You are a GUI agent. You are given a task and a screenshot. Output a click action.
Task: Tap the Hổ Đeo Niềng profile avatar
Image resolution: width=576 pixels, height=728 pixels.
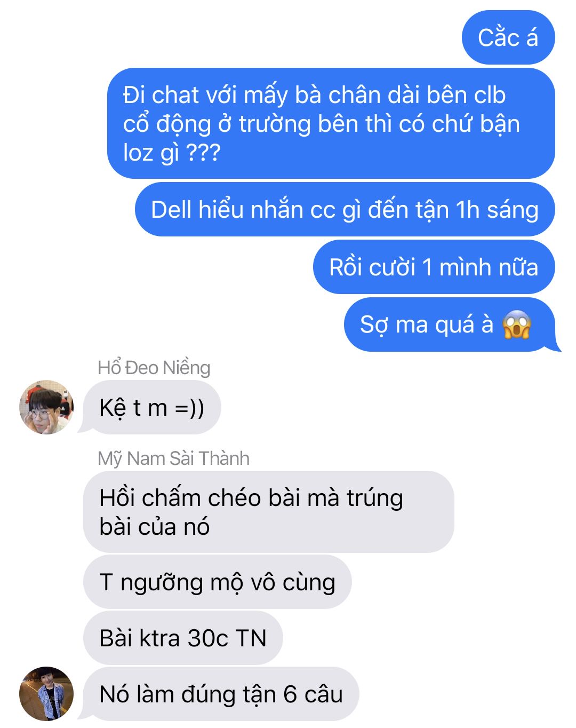click(x=46, y=407)
